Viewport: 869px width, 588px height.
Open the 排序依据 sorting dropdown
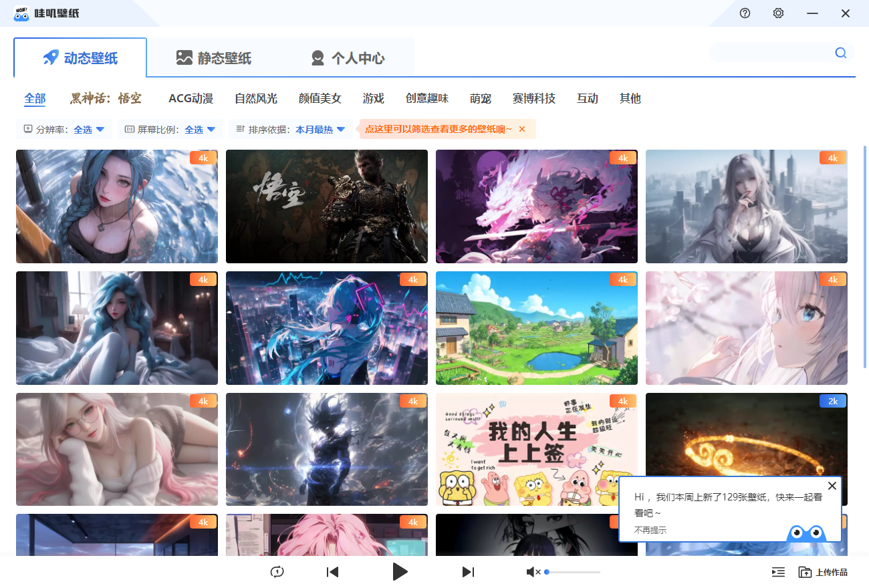(320, 129)
